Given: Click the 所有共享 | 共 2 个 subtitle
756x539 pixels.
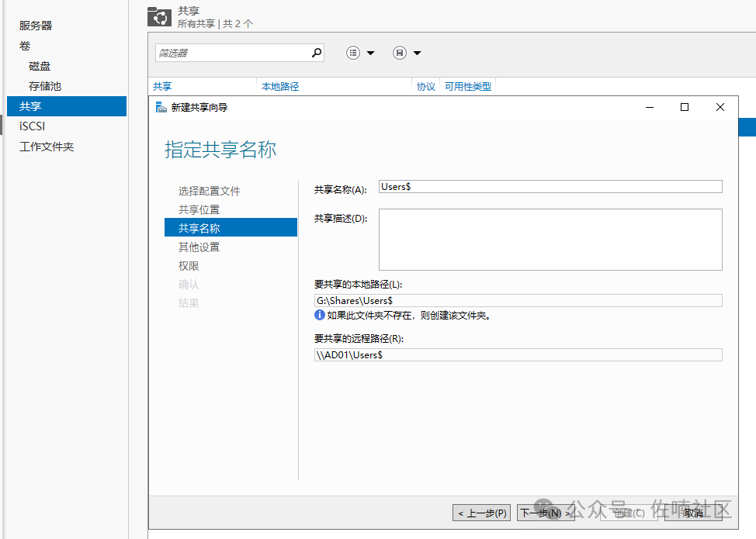Looking at the screenshot, I should (x=215, y=23).
